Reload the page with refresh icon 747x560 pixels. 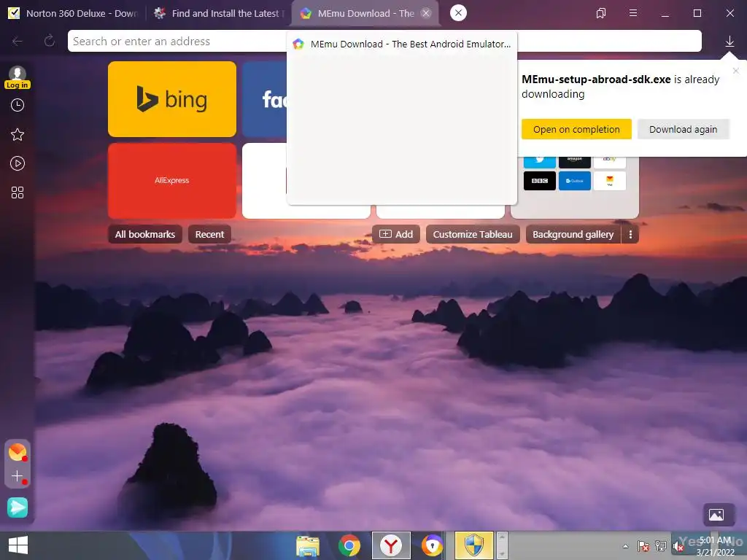click(49, 41)
